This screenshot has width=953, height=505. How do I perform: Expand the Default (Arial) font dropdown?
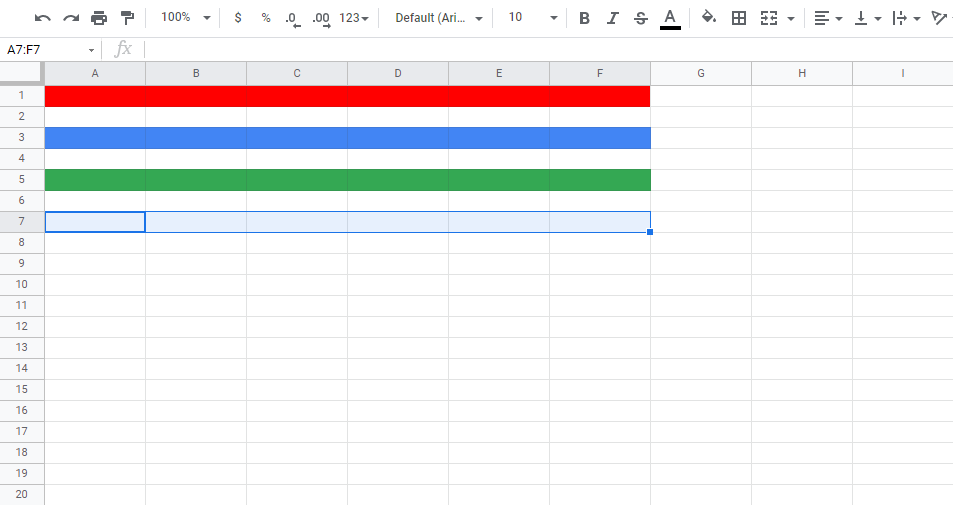pos(438,18)
